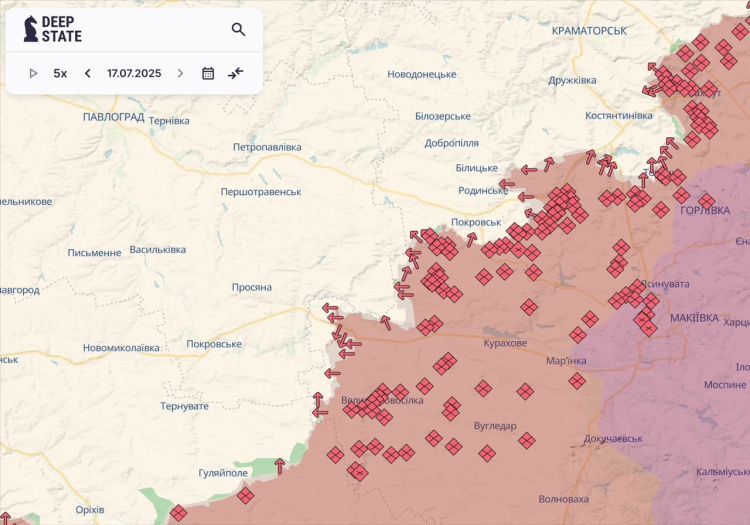Click the Костянтинівка label
The image size is (750, 525).
[x=618, y=116]
